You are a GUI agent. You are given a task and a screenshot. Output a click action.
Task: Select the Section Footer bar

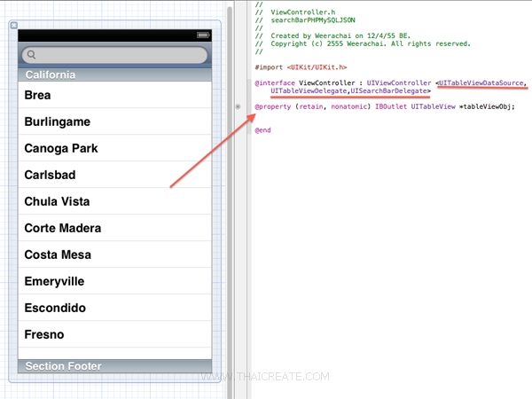pos(114,366)
